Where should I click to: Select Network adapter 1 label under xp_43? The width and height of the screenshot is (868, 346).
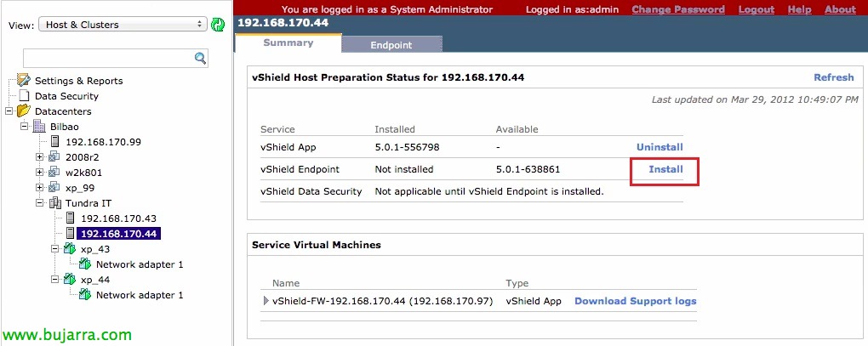140,264
